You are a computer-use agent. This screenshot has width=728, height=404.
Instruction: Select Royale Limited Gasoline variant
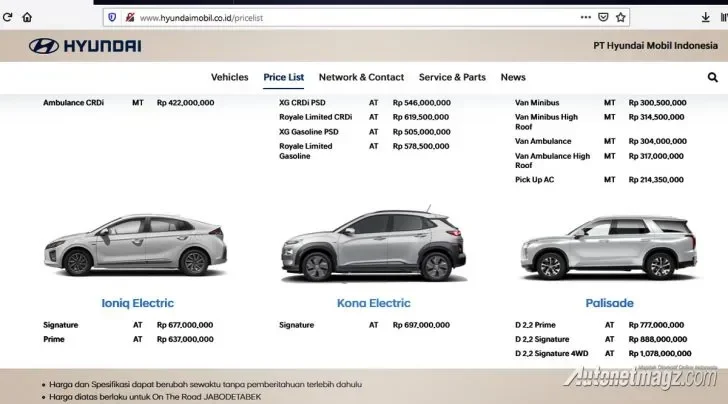click(x=306, y=151)
